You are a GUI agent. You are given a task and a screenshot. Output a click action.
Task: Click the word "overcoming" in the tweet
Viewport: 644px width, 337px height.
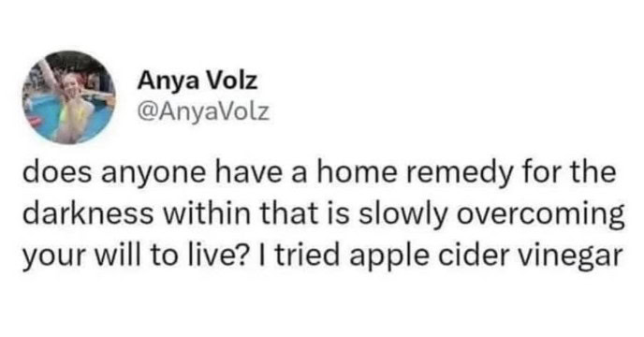(x=540, y=215)
